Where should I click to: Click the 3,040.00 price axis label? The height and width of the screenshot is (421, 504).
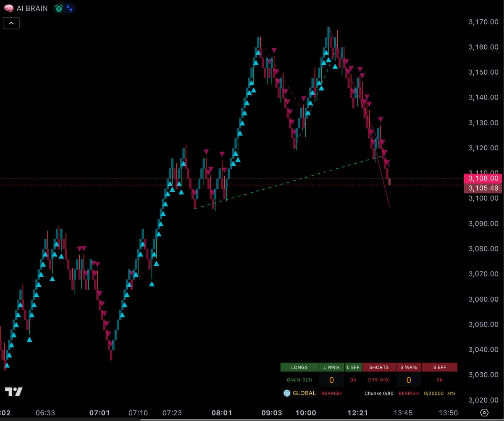(x=483, y=349)
